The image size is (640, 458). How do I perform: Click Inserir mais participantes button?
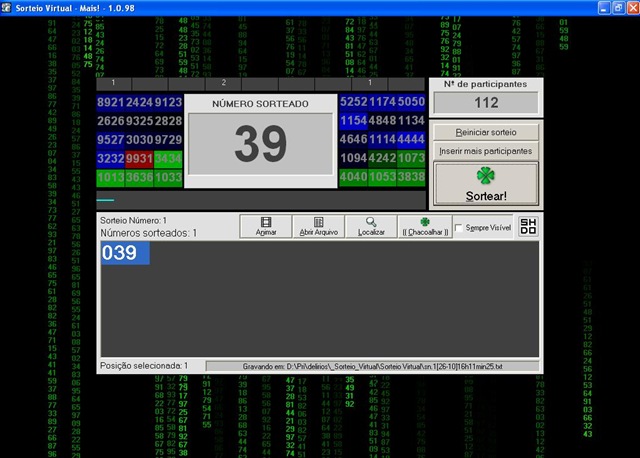point(486,151)
